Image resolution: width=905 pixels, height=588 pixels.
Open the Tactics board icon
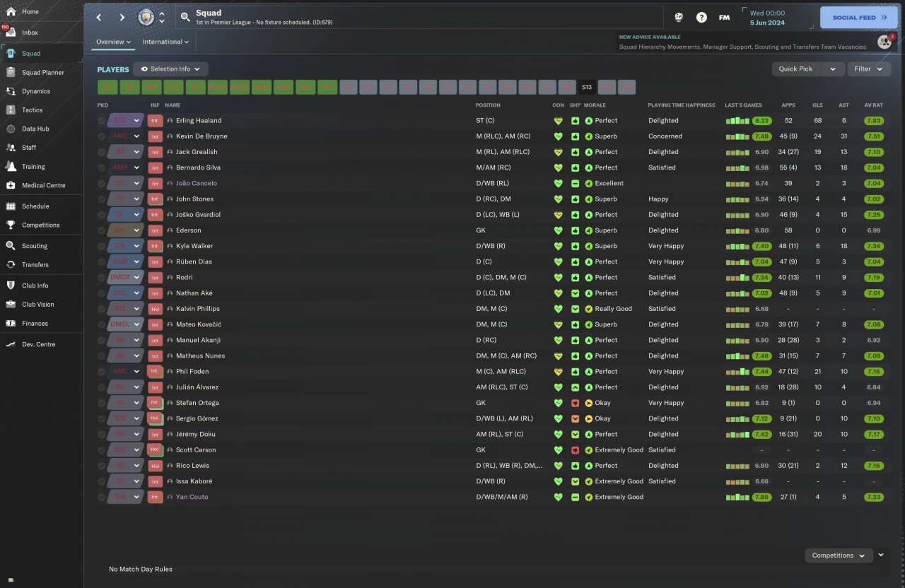point(11,110)
